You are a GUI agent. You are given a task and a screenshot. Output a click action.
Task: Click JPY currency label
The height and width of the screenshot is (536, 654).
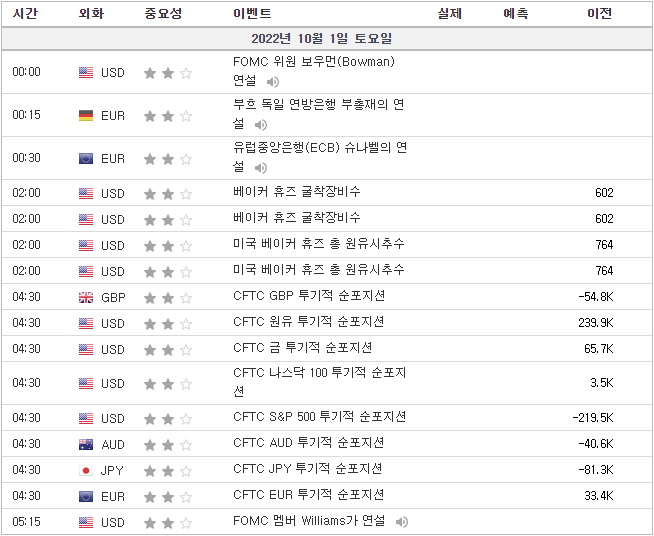pos(112,471)
